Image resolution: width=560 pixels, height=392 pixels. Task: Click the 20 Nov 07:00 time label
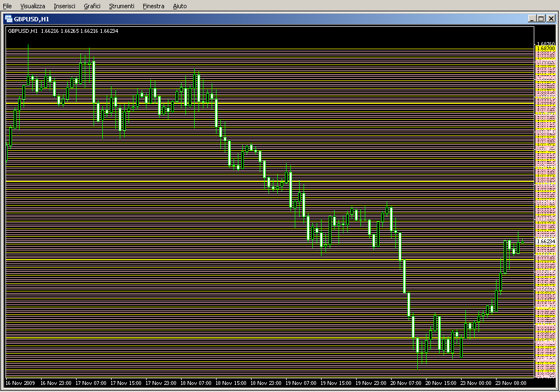pos(406,383)
